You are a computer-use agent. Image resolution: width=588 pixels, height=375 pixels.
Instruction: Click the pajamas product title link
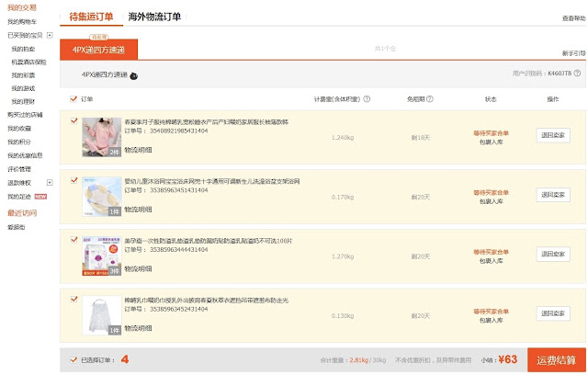206,122
